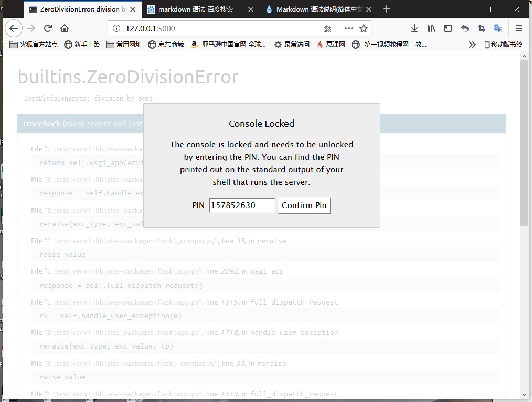Click the traceback file line 2292 wsgi_app
The width and height of the screenshot is (532, 402).
click(157, 271)
